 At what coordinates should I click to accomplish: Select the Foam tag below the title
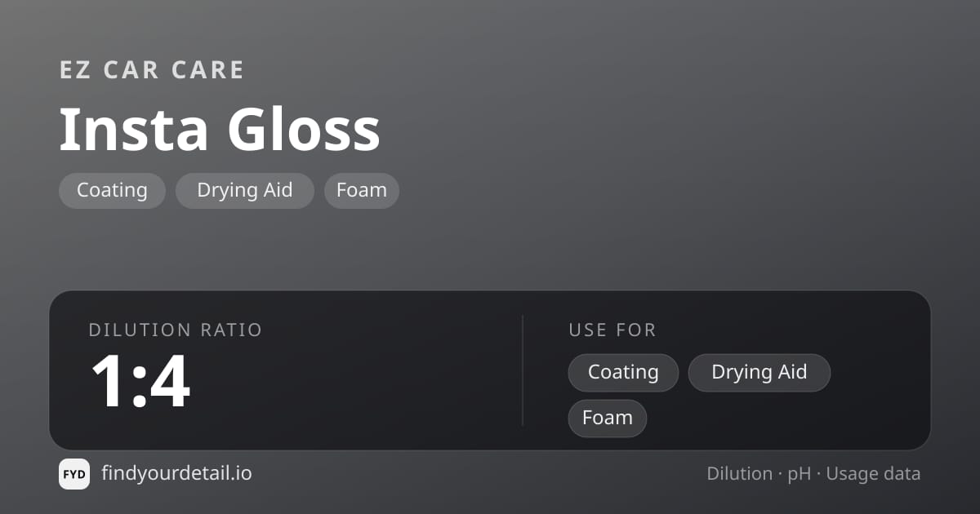(362, 191)
